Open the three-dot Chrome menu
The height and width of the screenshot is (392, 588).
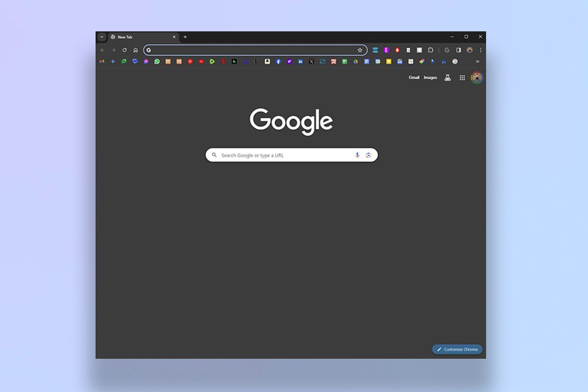[x=481, y=49]
